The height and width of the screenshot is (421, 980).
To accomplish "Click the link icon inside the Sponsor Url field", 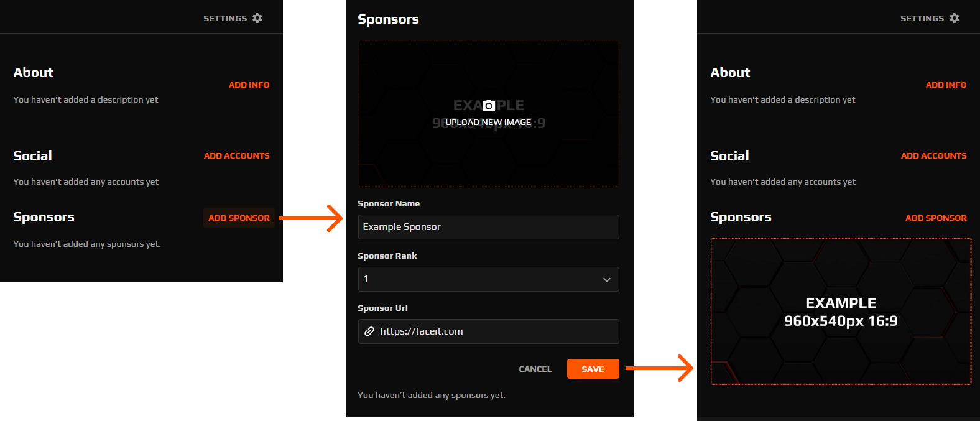I will (x=369, y=331).
